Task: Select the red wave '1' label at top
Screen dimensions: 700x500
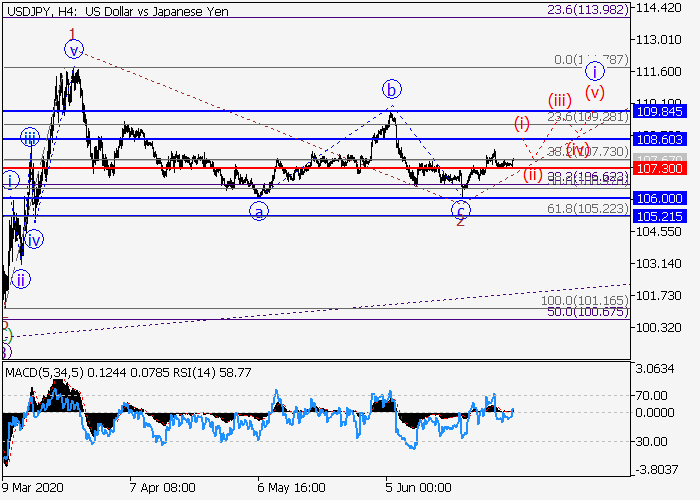Action: tap(72, 34)
